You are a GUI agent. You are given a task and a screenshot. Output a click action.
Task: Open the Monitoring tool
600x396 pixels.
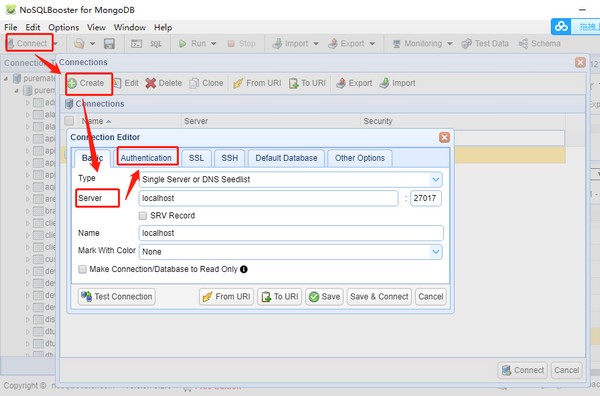(417, 44)
